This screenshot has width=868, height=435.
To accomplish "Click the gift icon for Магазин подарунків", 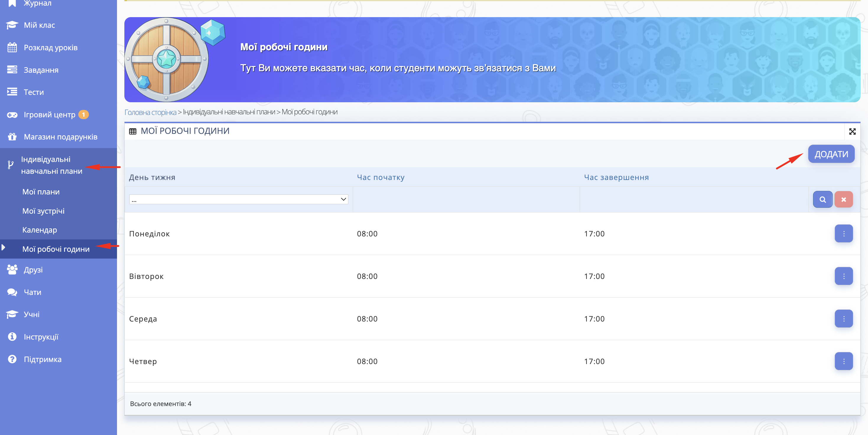I will click(x=12, y=137).
